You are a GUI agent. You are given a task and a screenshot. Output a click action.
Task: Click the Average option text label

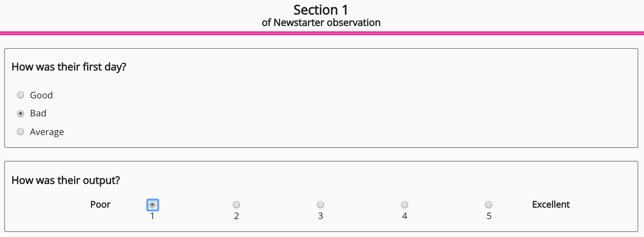[x=47, y=131]
